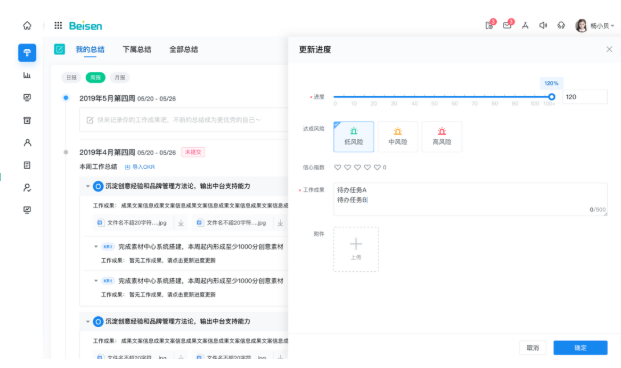The width and height of the screenshot is (621, 368).
Task: Collapse the first 沉淀创意经验和品牌管理方法论 objective
Action: point(88,186)
